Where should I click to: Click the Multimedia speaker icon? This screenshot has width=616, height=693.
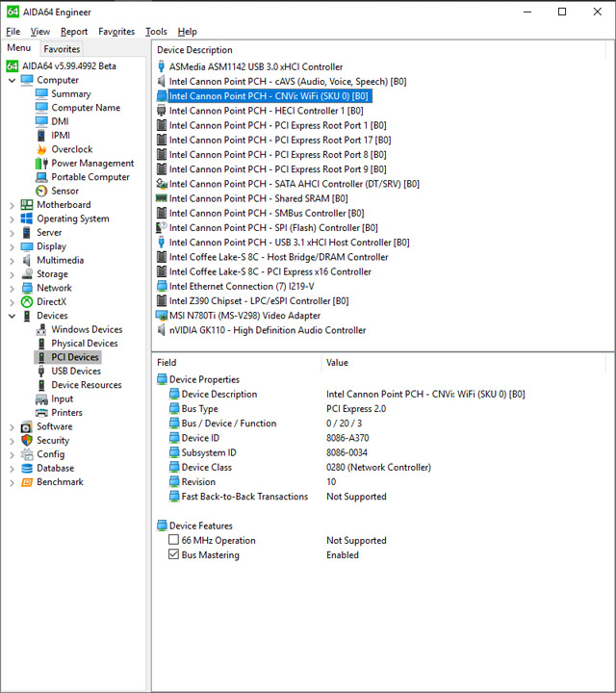27,260
